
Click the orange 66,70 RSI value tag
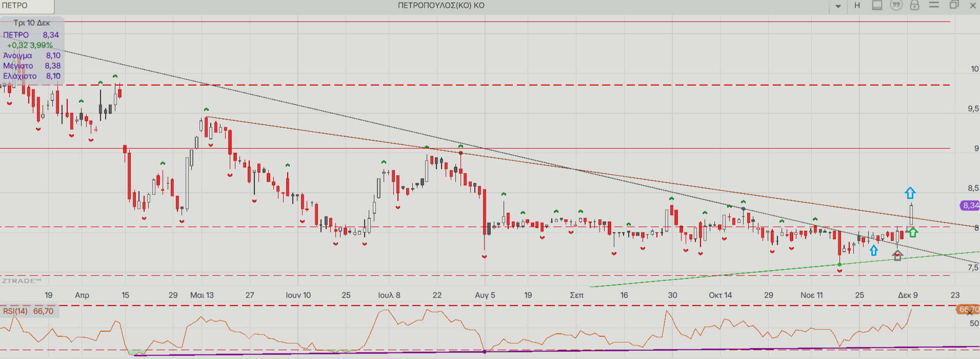[968, 309]
